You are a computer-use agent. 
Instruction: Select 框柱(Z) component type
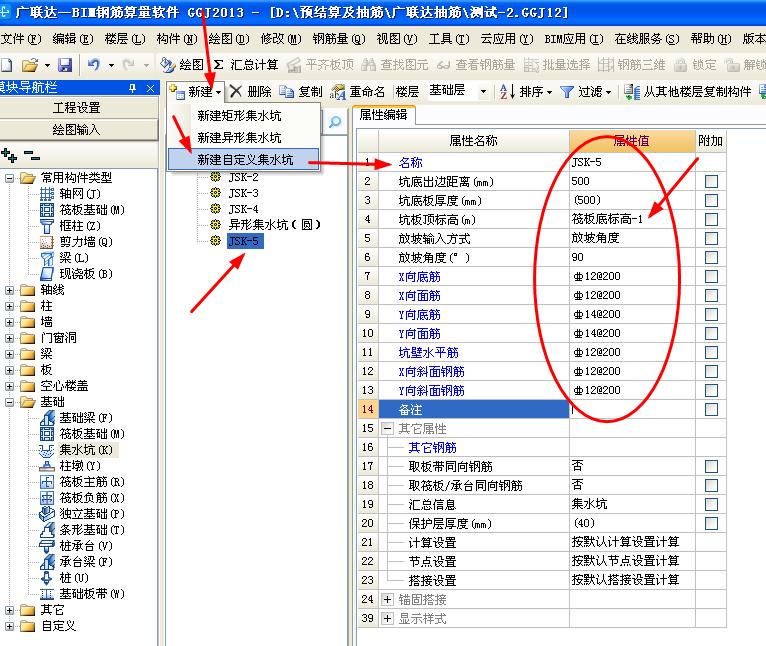80,225
